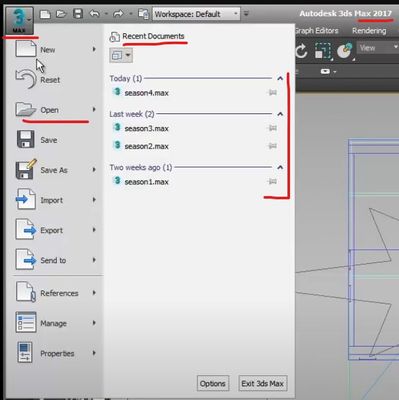Viewport: 399px width, 400px height.
Task: Expand the Send to submenu arrow
Action: (94, 260)
